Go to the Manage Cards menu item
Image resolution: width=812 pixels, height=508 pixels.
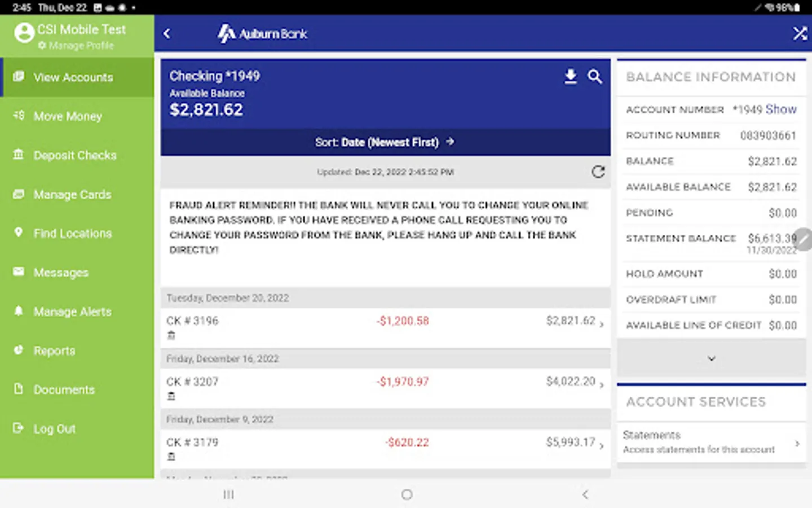77,194
